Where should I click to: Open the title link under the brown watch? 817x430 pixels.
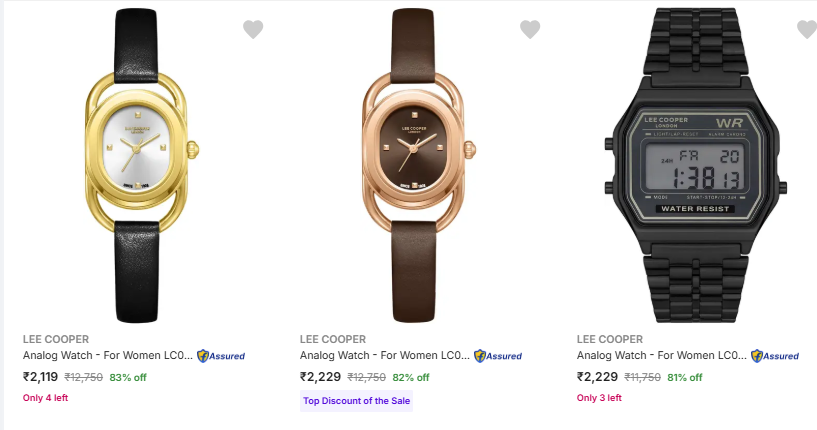pos(384,356)
